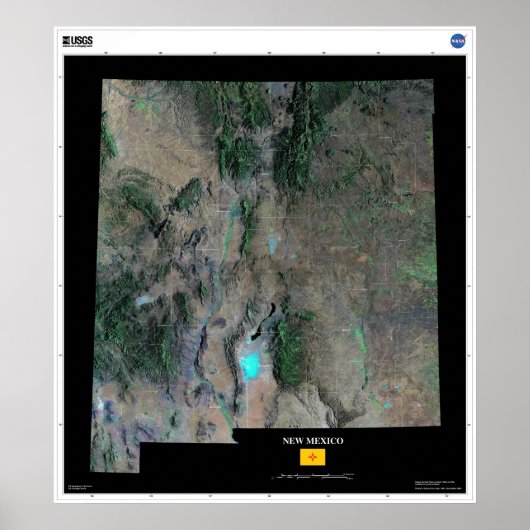Click the satellite map poster thumbnail
The height and width of the screenshot is (530, 530).
[265, 265]
